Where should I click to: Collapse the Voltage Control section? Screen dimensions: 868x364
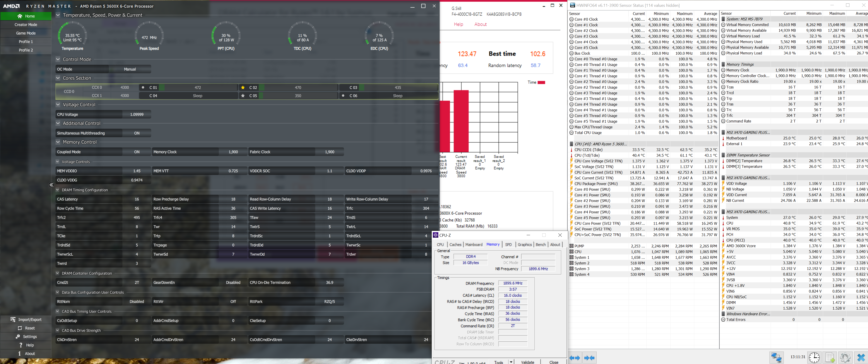pos(58,105)
